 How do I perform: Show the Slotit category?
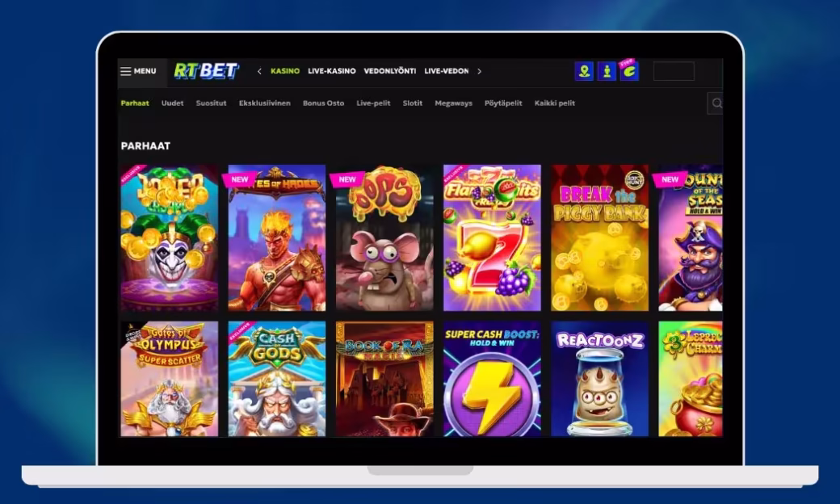pyautogui.click(x=413, y=103)
